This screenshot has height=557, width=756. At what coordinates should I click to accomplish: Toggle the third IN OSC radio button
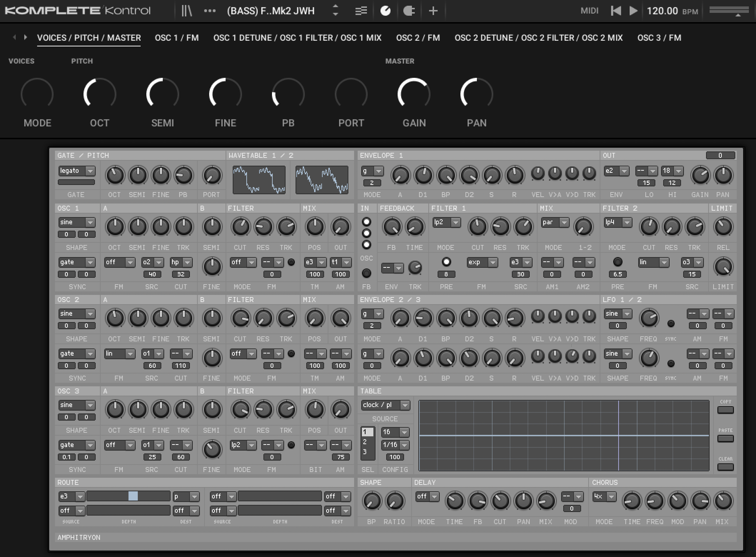[x=366, y=245]
